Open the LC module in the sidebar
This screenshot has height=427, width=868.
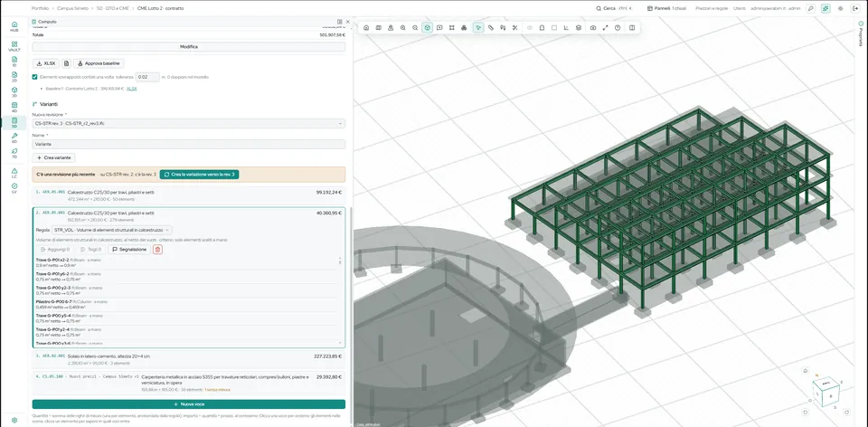[x=14, y=172]
